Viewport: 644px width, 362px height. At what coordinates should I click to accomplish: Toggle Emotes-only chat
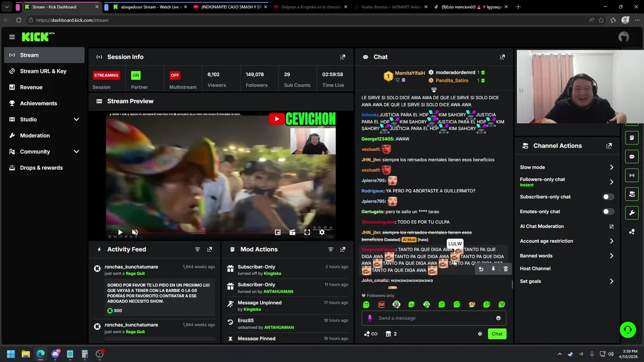[608, 212]
